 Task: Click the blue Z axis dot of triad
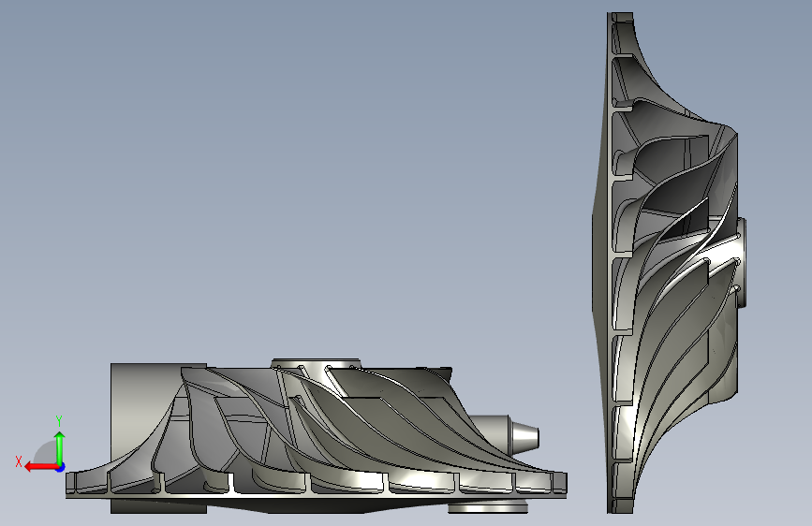click(61, 467)
